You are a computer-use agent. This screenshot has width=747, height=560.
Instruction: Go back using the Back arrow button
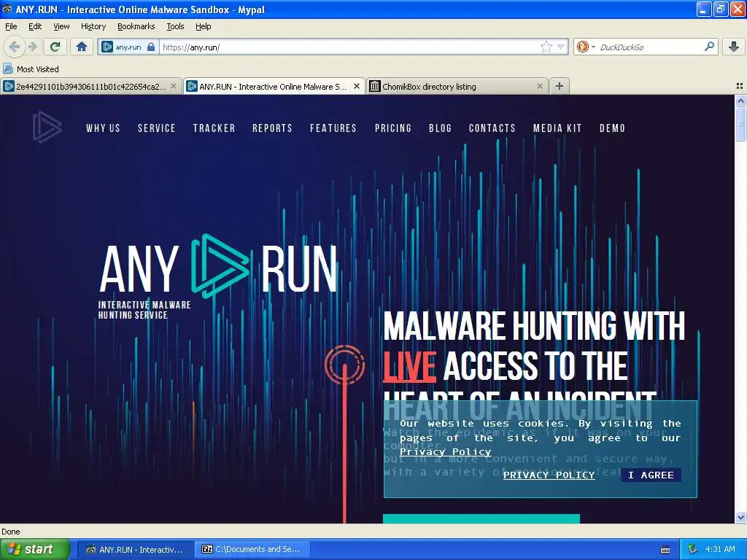tap(15, 47)
